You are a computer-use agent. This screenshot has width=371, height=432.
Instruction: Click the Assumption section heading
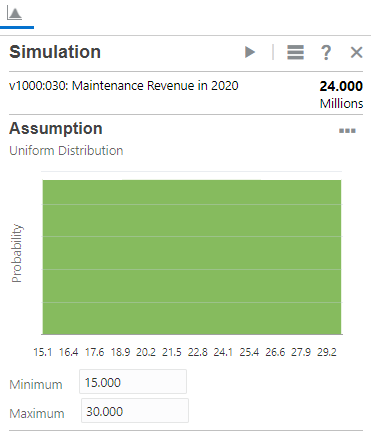click(x=56, y=128)
